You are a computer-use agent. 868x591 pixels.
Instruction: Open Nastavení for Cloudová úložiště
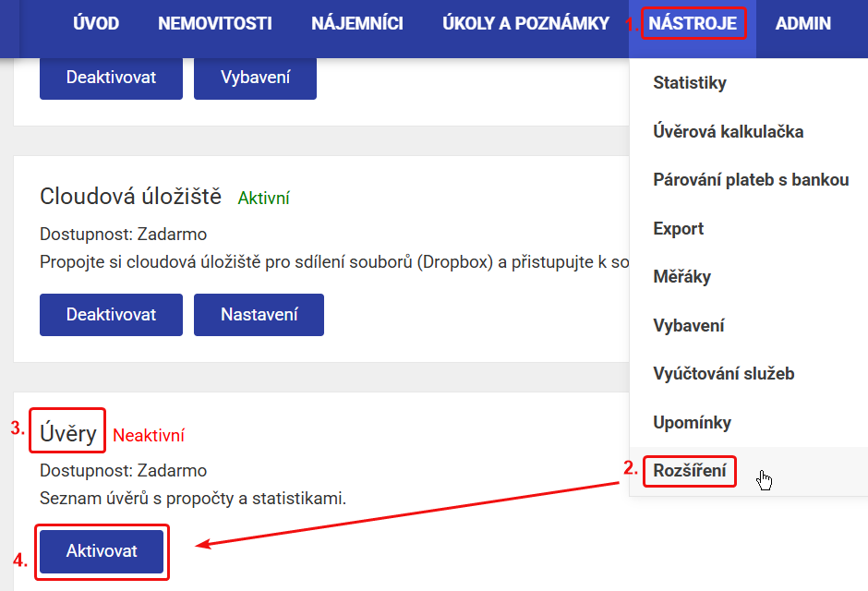click(x=259, y=315)
